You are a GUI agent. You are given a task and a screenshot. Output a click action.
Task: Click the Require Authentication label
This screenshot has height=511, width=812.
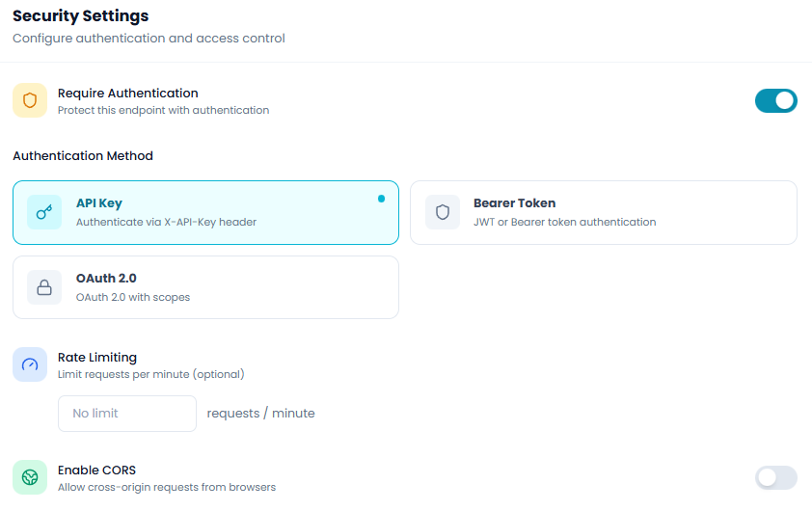coord(128,94)
